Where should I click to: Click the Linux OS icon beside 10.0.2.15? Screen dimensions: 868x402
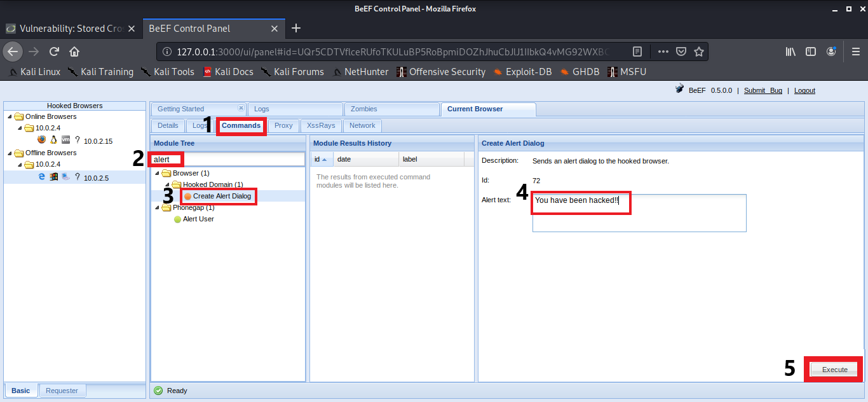coord(53,139)
